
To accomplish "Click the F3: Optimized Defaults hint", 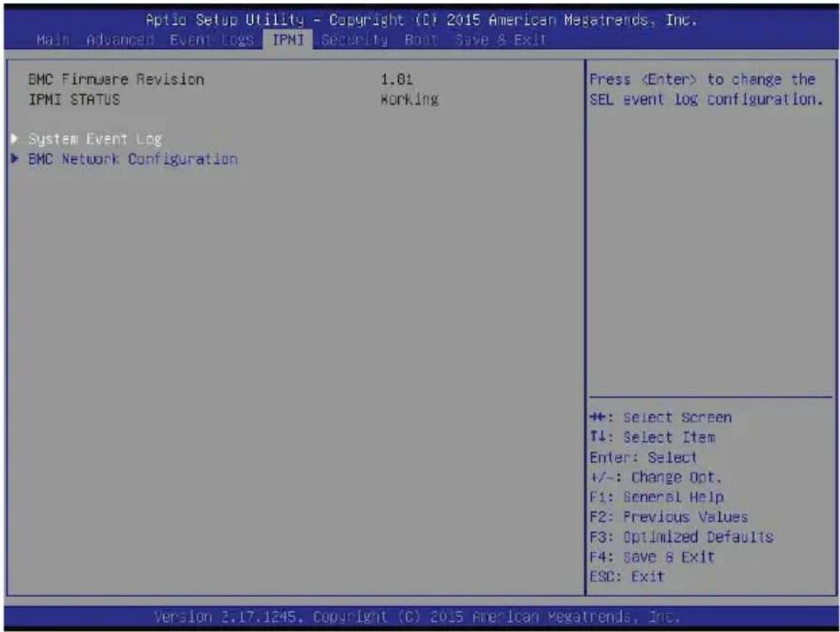I will [x=682, y=537].
